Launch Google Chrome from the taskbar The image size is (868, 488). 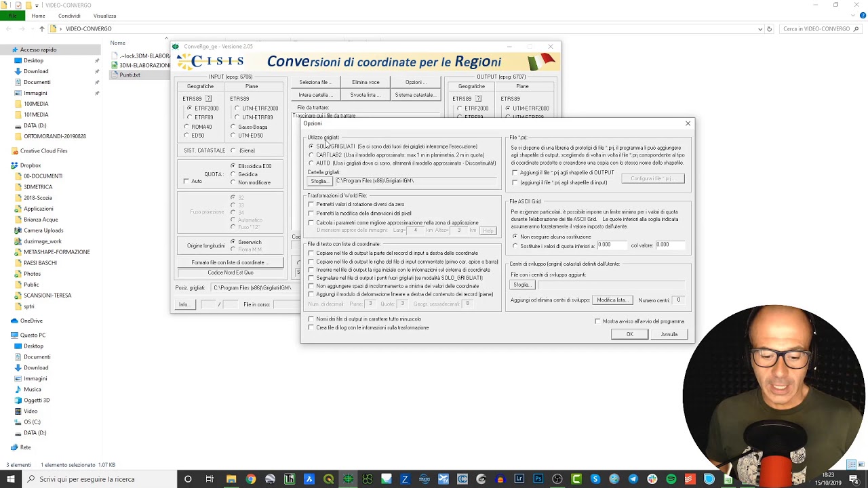tap(251, 479)
